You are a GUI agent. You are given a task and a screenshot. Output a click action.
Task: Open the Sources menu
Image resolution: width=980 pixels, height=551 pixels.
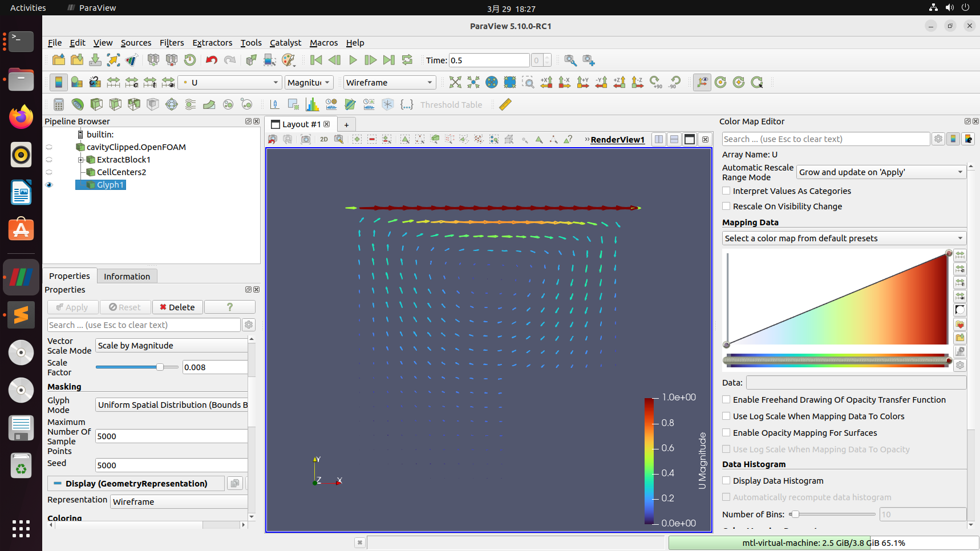coord(136,43)
